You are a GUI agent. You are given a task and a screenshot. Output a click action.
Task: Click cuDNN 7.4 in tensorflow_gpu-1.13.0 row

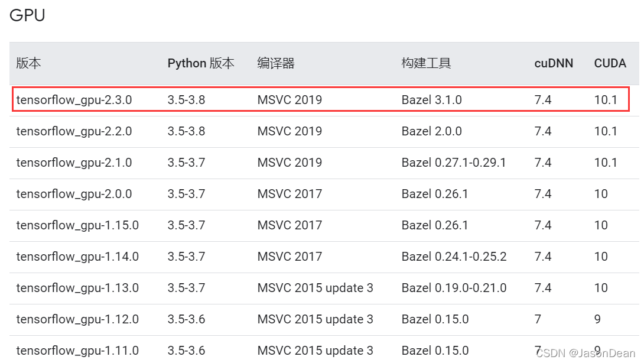[543, 288]
